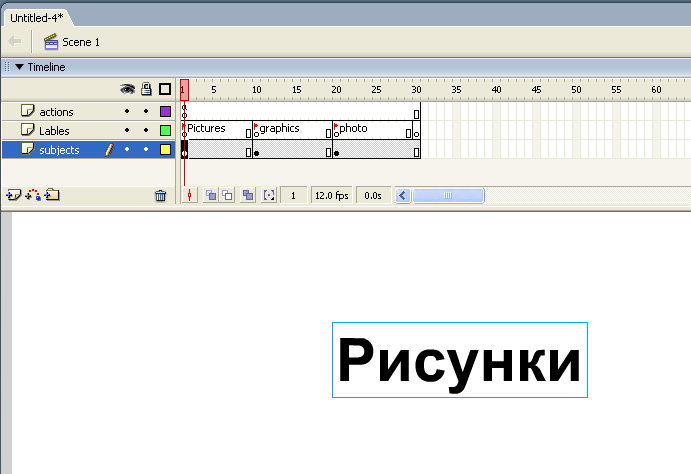Click the Pictures frame label on Lables layer
Image resolution: width=691 pixels, height=474 pixels.
(x=206, y=128)
